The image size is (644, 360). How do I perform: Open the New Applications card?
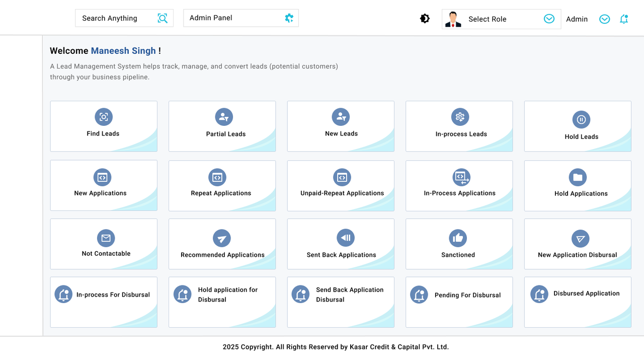pyautogui.click(x=103, y=185)
